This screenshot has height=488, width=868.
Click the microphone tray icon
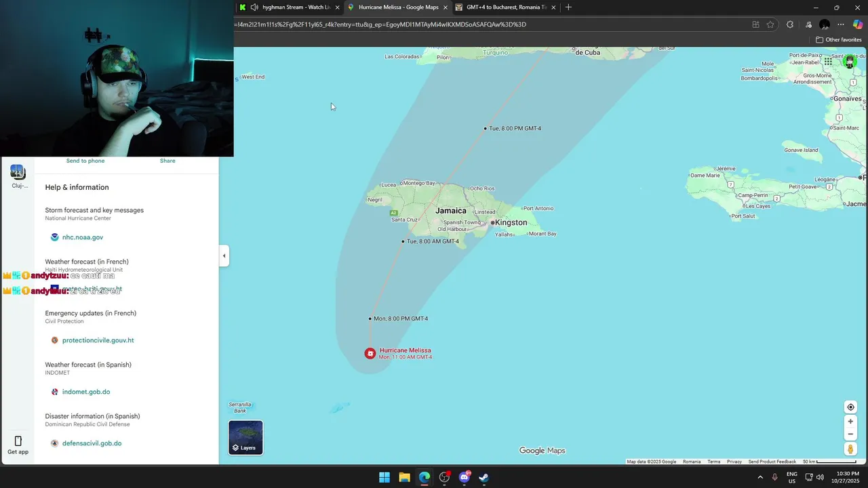pyautogui.click(x=774, y=477)
